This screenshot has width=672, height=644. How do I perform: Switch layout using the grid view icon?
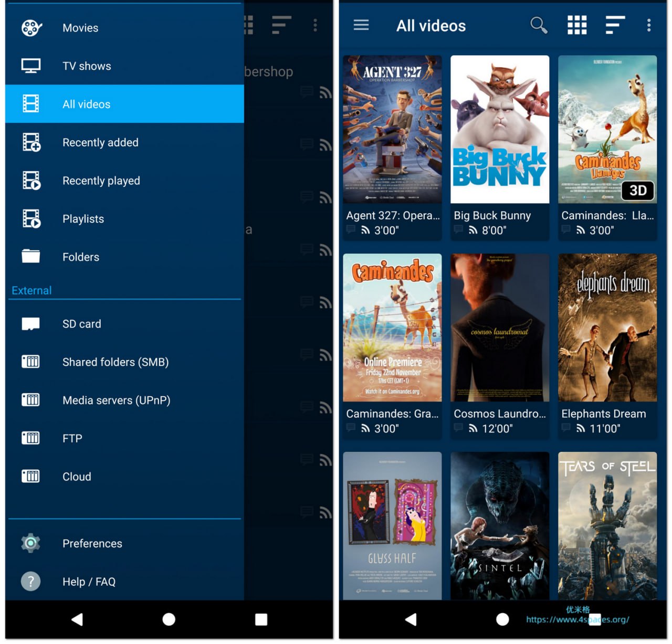pos(576,25)
